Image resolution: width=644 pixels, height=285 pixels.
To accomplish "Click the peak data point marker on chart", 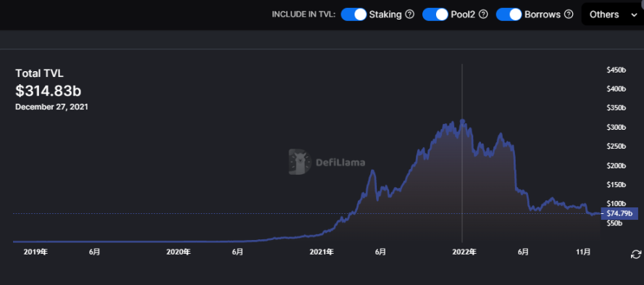I will pyautogui.click(x=462, y=121).
